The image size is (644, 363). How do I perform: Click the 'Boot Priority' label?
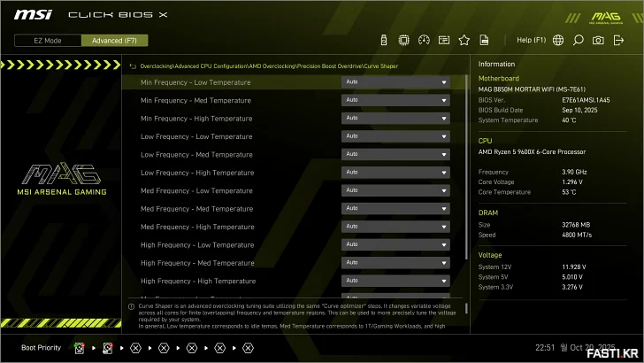pyautogui.click(x=41, y=348)
